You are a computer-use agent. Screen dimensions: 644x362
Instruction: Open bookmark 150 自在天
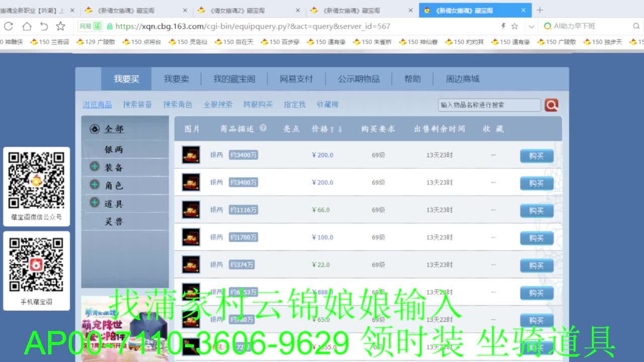click(234, 42)
